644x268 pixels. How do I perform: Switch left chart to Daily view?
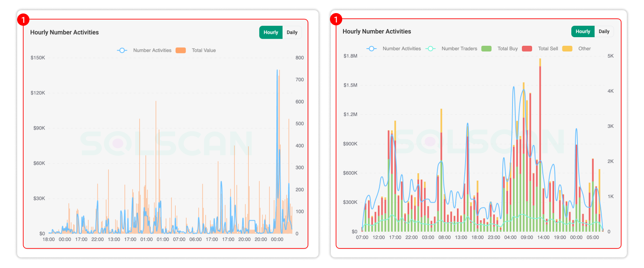coord(292,33)
